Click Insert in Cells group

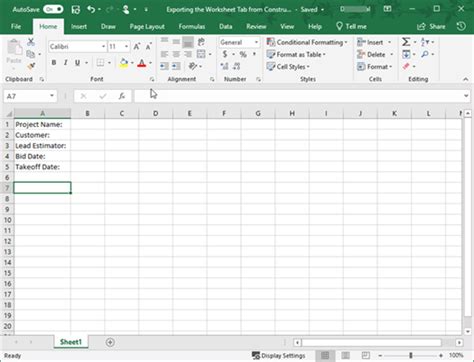point(370,42)
